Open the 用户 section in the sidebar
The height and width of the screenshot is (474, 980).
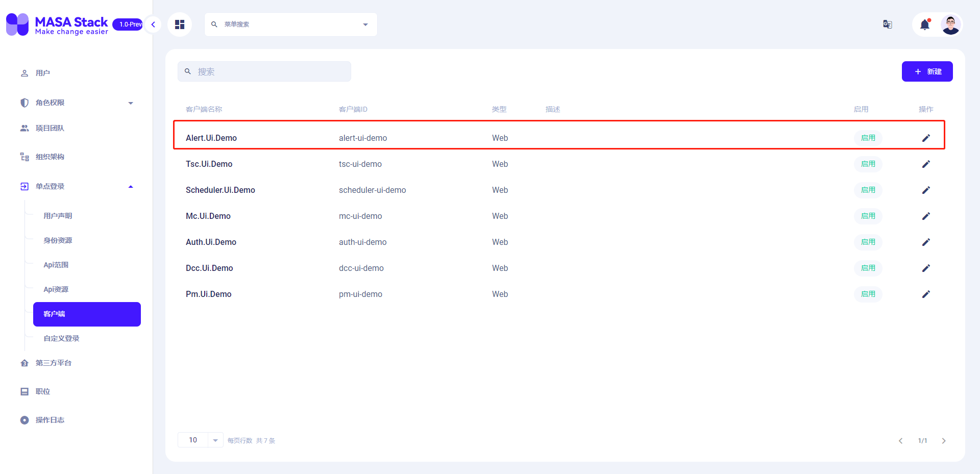(x=42, y=72)
